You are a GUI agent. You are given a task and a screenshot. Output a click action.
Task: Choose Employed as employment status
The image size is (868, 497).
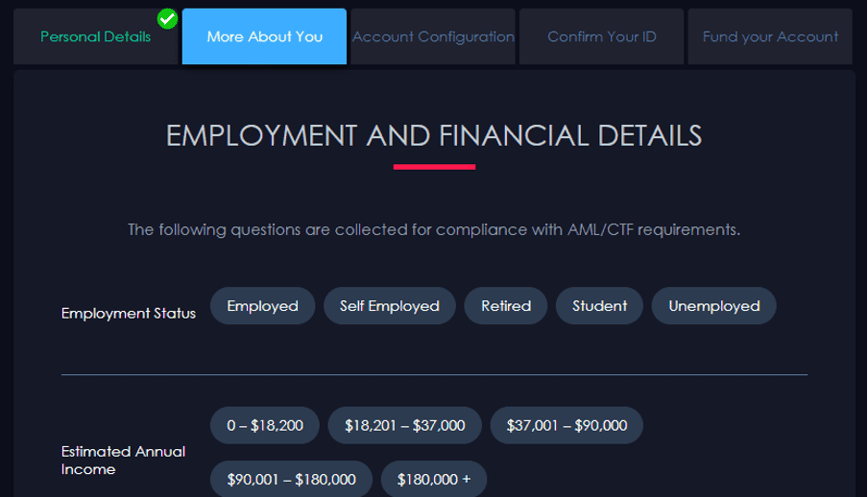(x=262, y=306)
